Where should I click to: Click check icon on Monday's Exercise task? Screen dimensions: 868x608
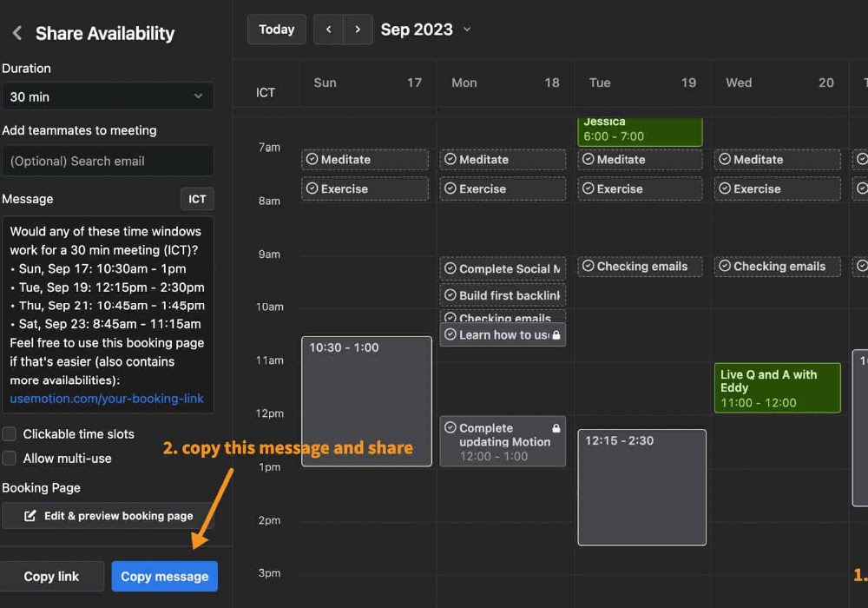(x=450, y=188)
